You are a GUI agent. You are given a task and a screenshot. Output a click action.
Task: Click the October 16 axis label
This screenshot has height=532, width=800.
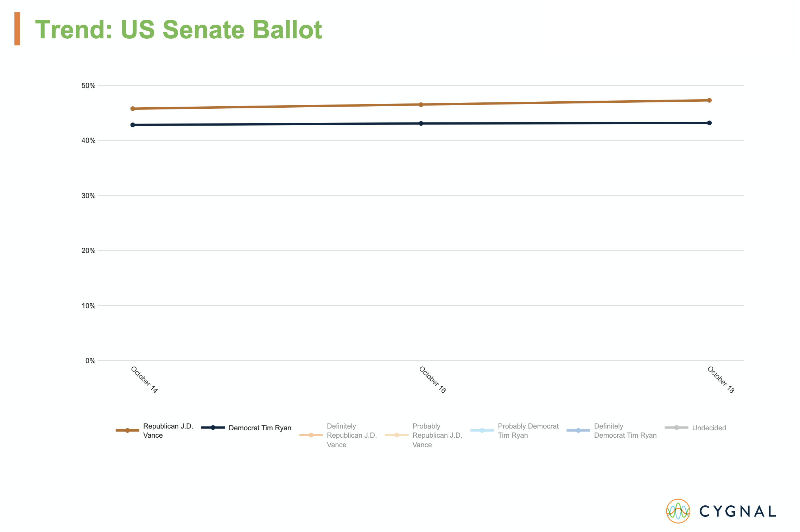432,380
